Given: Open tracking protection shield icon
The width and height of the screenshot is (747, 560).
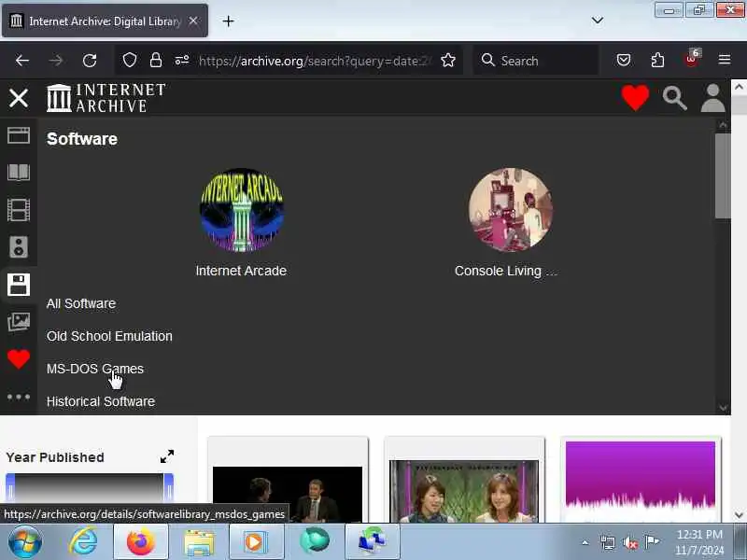Looking at the screenshot, I should tap(130, 61).
